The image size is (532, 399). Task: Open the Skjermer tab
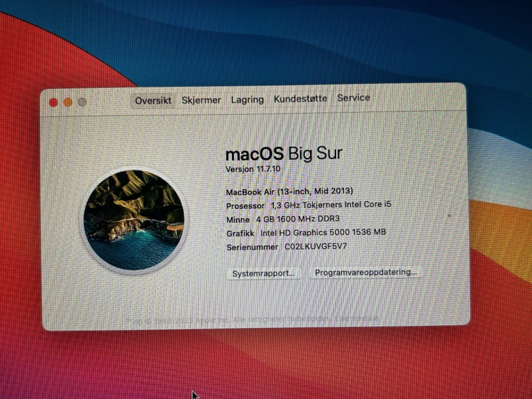coord(201,100)
